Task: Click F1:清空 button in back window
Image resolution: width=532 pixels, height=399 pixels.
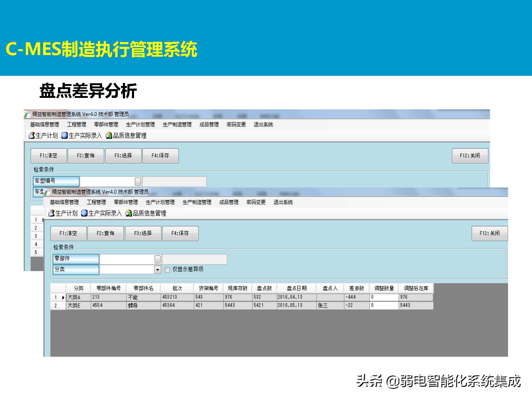Action: [49, 156]
